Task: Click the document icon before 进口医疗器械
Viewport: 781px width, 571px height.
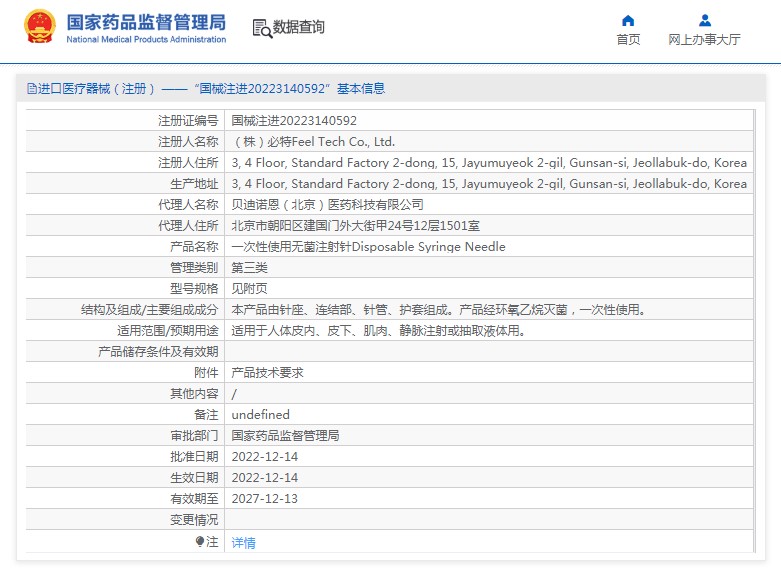Action: 32,89
